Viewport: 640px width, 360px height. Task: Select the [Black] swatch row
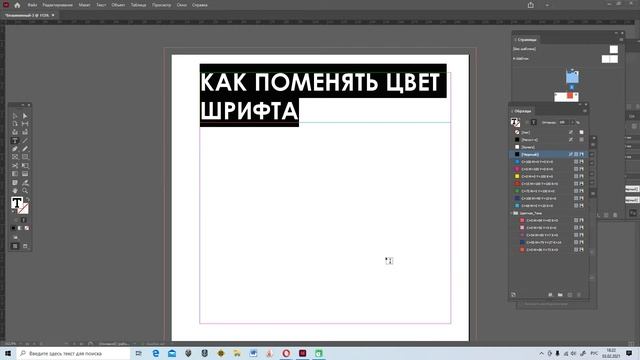547,154
